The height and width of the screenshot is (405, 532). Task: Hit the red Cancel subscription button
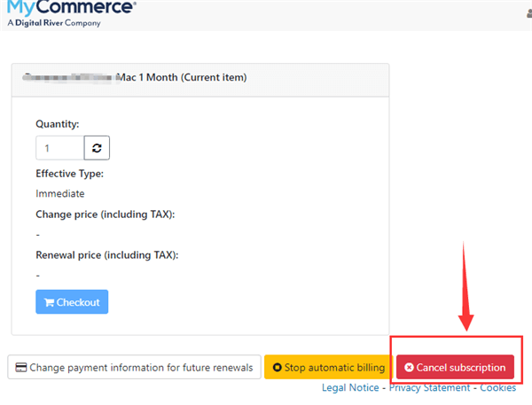tap(455, 368)
